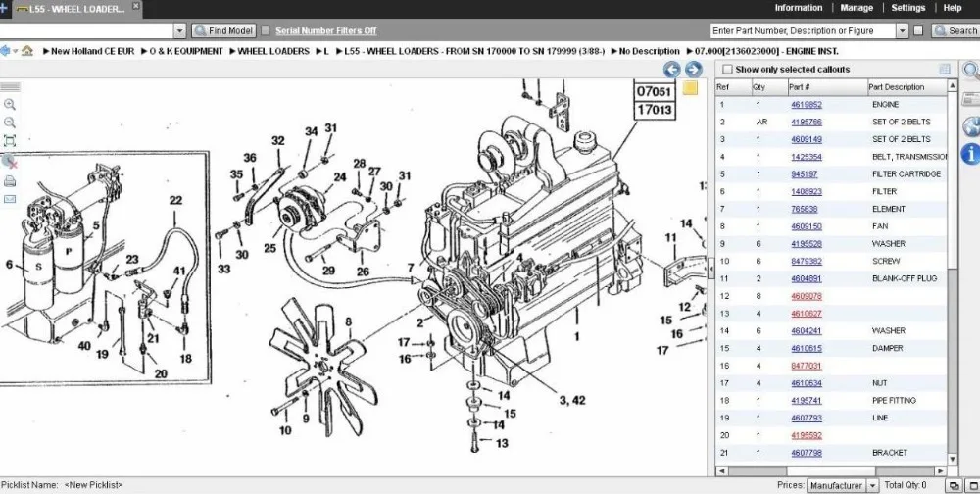Go to O & K EQUIPMENT breadcrumb
Viewport: 980px width, 494px height.
coord(186,51)
